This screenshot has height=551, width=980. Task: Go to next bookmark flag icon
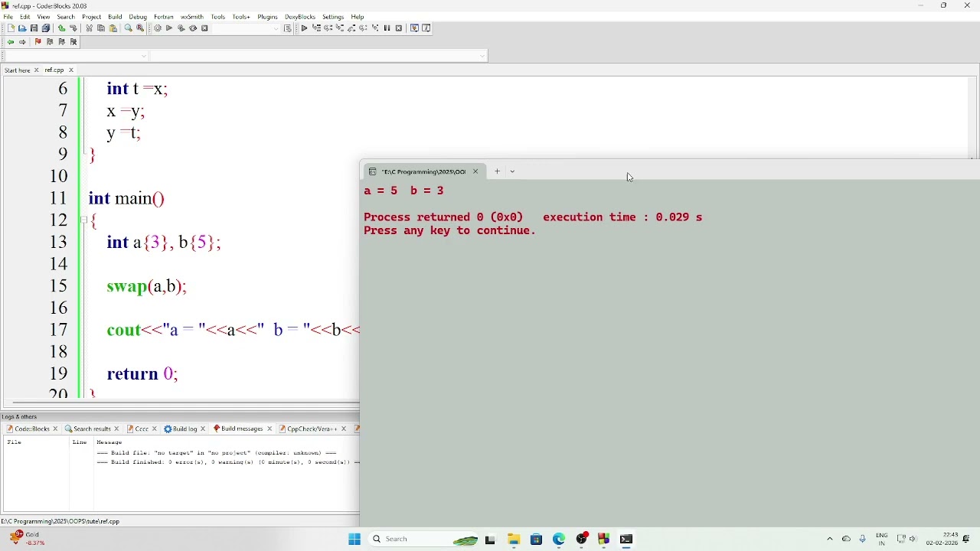(x=62, y=42)
